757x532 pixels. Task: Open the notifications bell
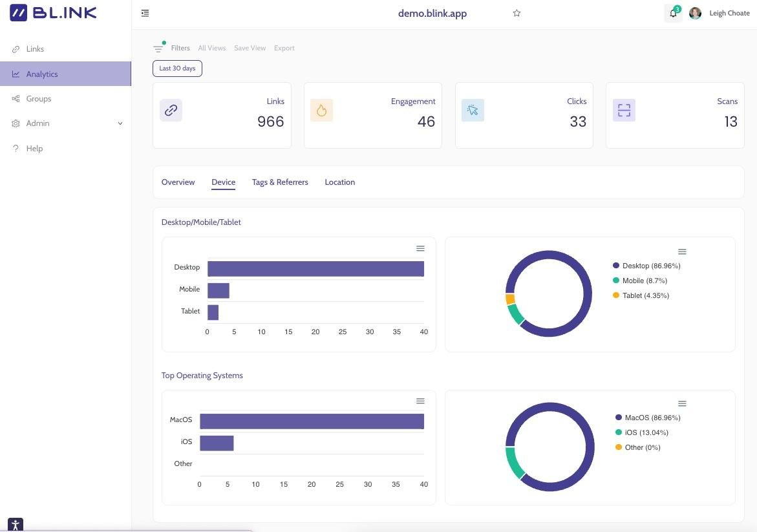click(673, 14)
